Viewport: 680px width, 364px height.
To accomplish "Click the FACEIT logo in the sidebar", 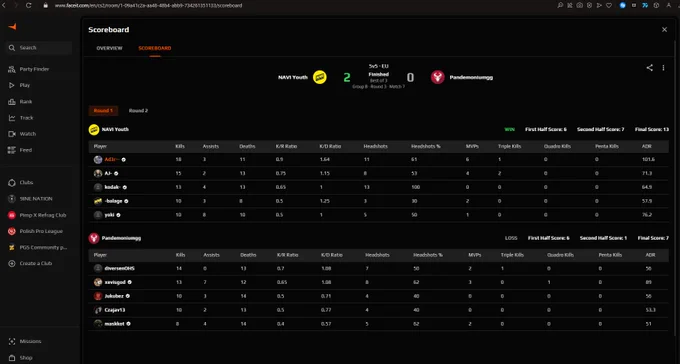I will [x=13, y=27].
